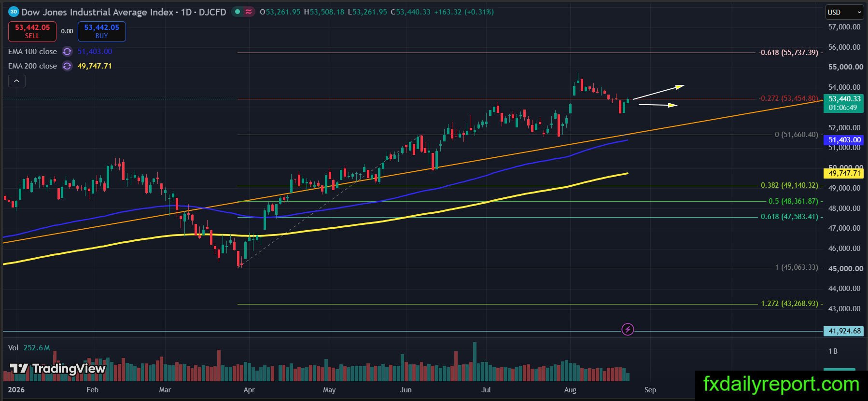Screen dimensions: 868x401
Task: Click the DJCFD exchange label
Action: (212, 12)
